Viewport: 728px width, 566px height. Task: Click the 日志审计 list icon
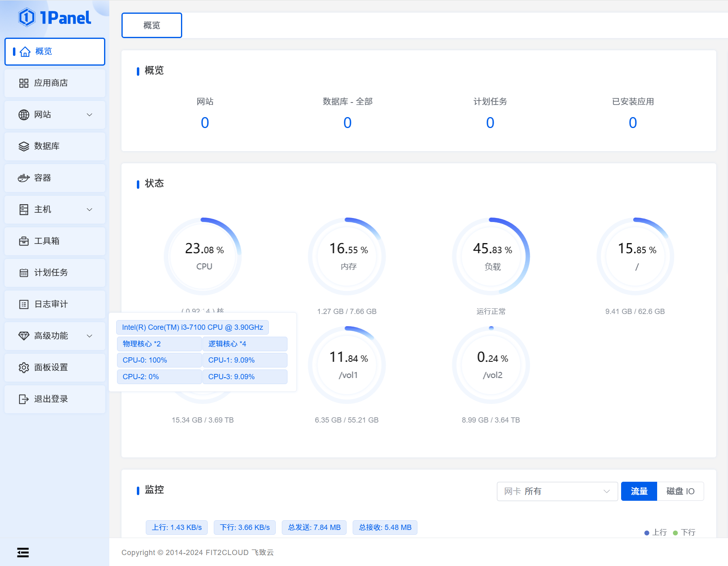(24, 304)
